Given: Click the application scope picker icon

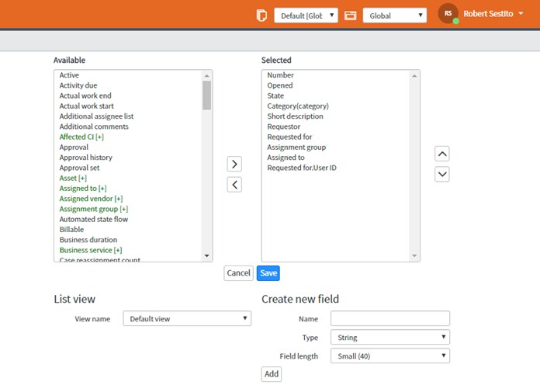Looking at the screenshot, I should [x=350, y=16].
